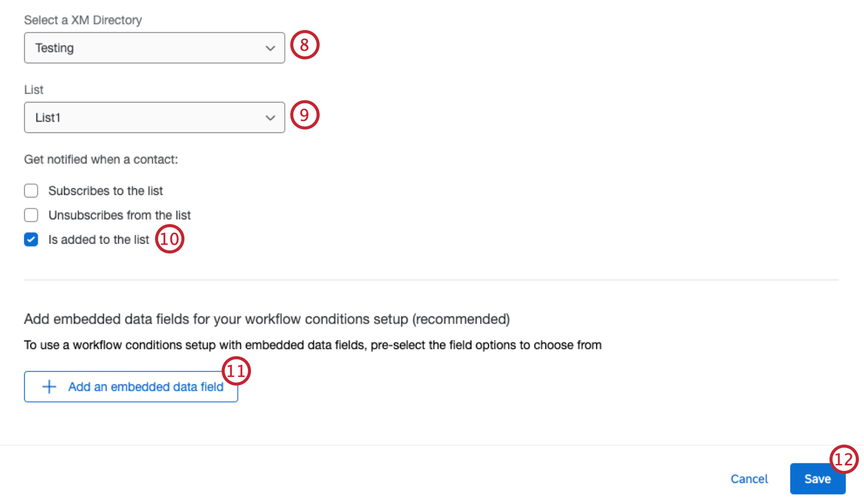The height and width of the screenshot is (504, 864).
Task: Click the List dropdown chevron arrow
Action: point(270,117)
